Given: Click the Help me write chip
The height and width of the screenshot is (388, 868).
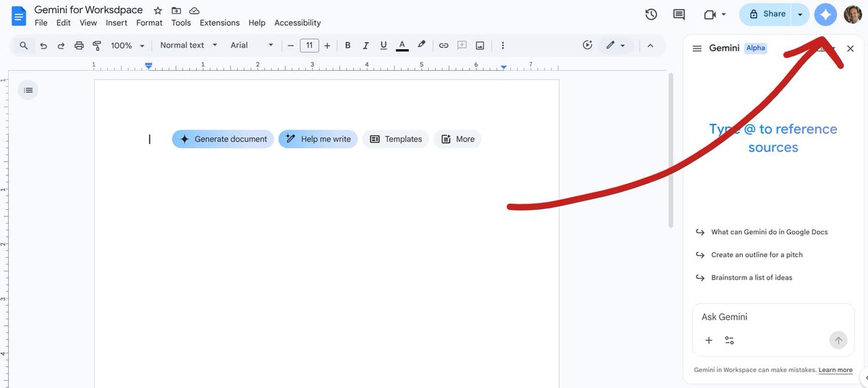Looking at the screenshot, I should pos(318,139).
